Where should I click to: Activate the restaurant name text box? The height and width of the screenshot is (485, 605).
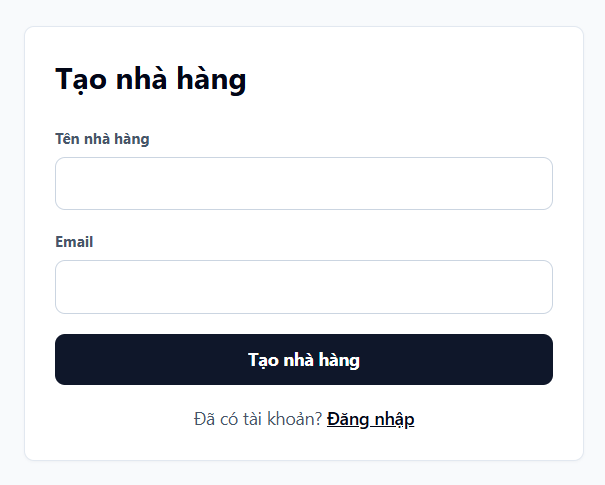(304, 183)
